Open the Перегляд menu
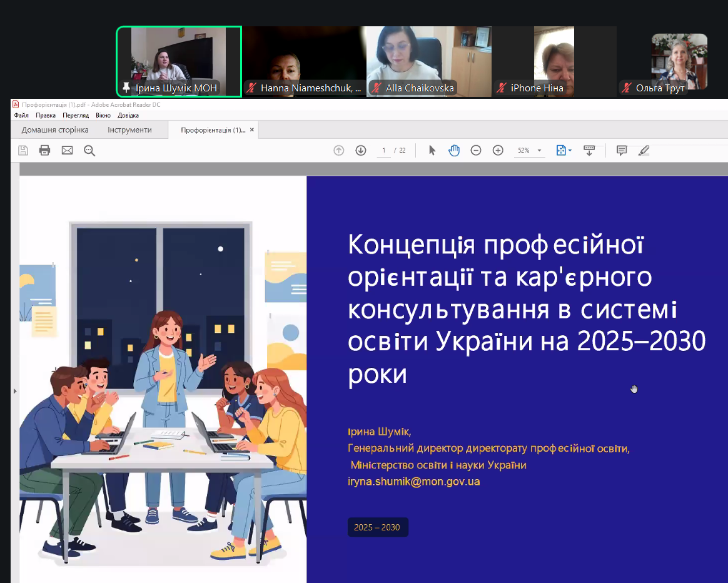The width and height of the screenshot is (728, 583). coord(75,115)
